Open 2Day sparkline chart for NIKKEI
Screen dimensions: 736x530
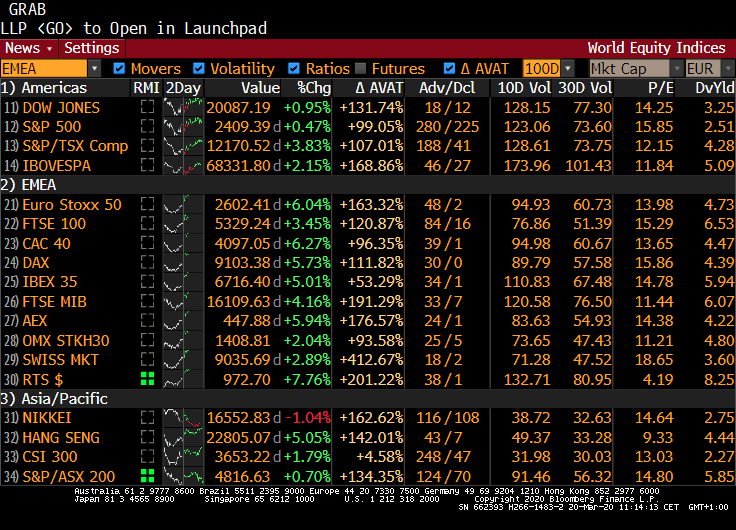click(x=183, y=418)
